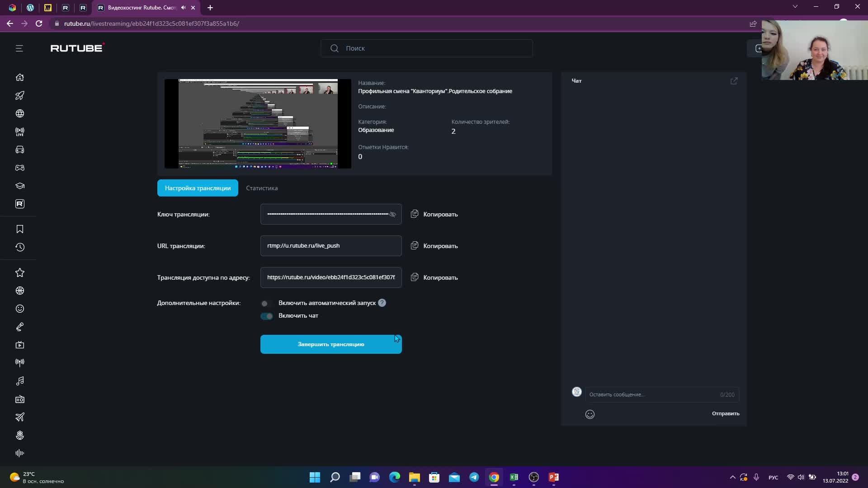Disable the 'Включить чат' toggle
Image resolution: width=868 pixels, height=488 pixels.
pos(267,316)
